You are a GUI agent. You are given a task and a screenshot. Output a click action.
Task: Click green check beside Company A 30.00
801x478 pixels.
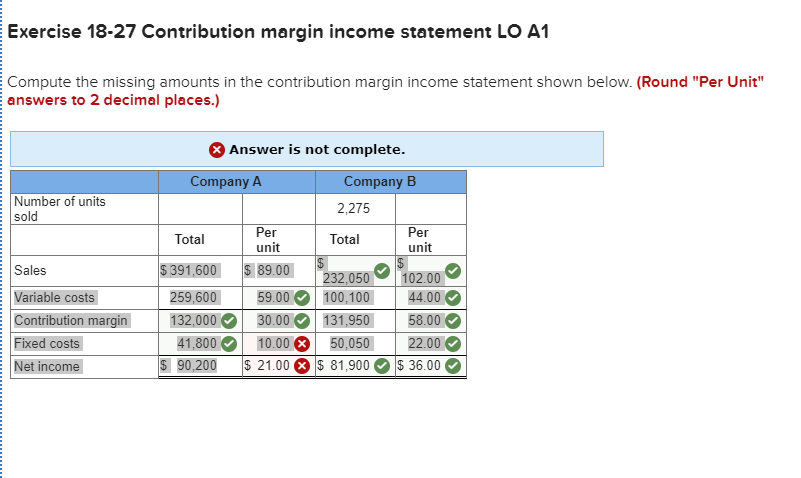[302, 321]
